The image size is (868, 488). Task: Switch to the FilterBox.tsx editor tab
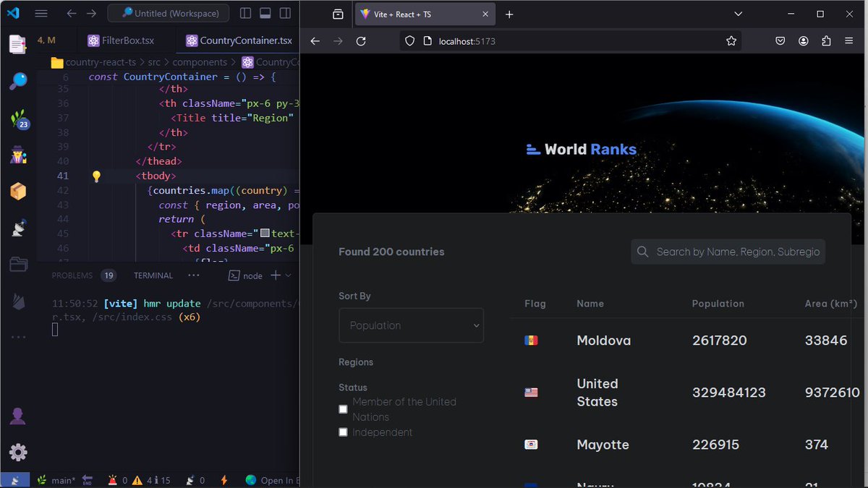[x=121, y=40]
